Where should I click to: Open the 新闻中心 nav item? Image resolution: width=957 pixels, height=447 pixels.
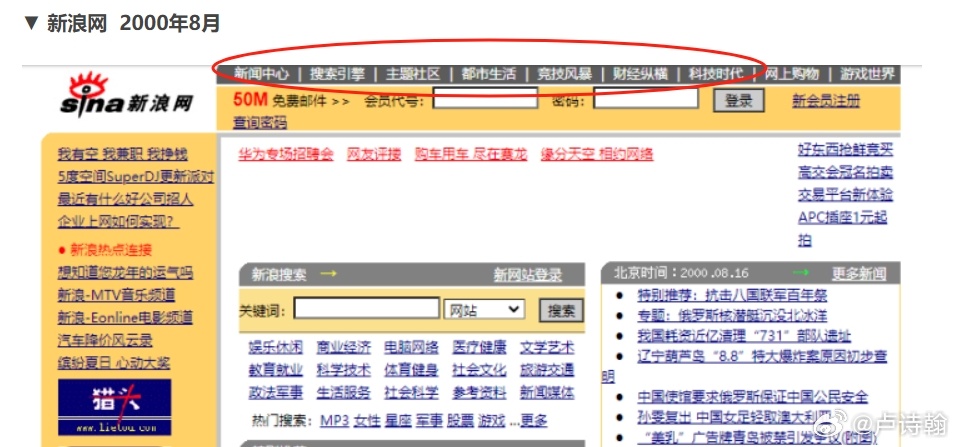click(x=261, y=74)
